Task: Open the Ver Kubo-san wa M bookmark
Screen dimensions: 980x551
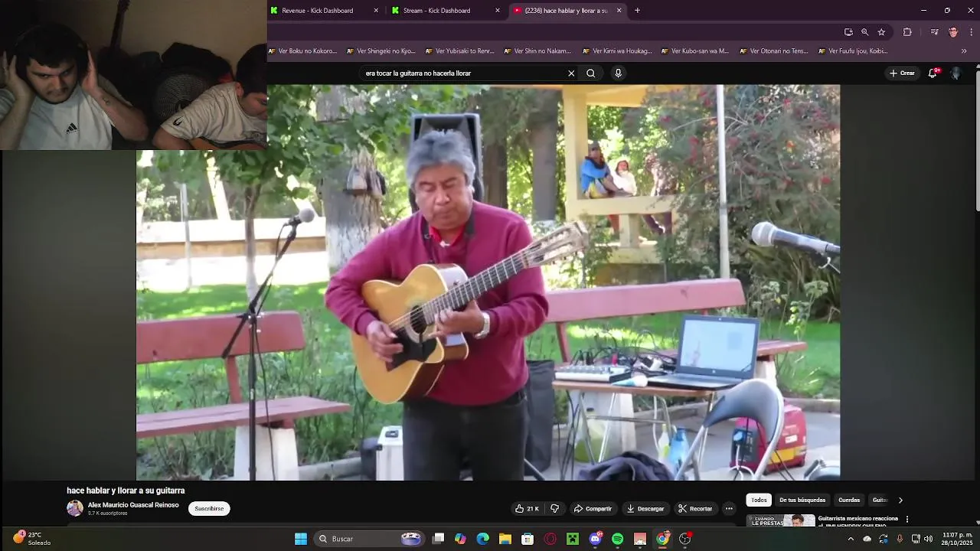Action: click(x=695, y=51)
